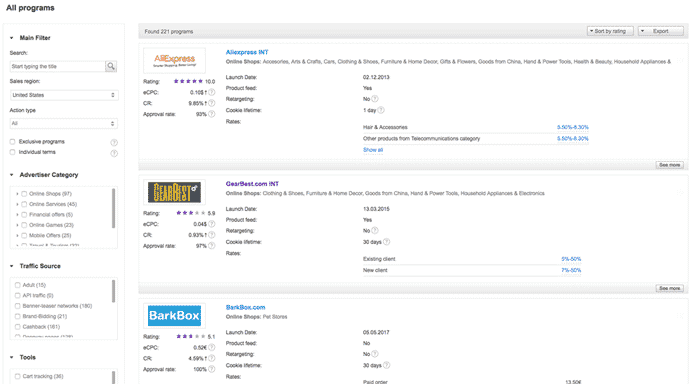
Task: Focus the program title search field
Action: tap(58, 67)
